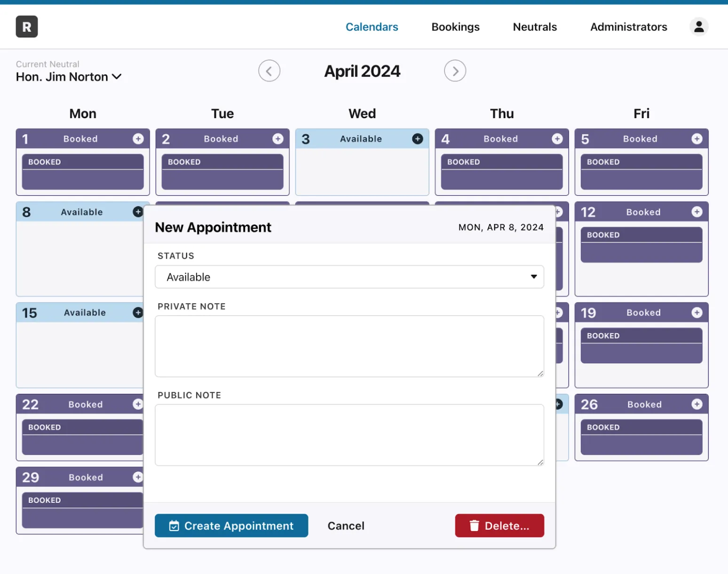The image size is (728, 574).
Task: Add appointment on day 12 plus icon
Action: click(x=696, y=212)
